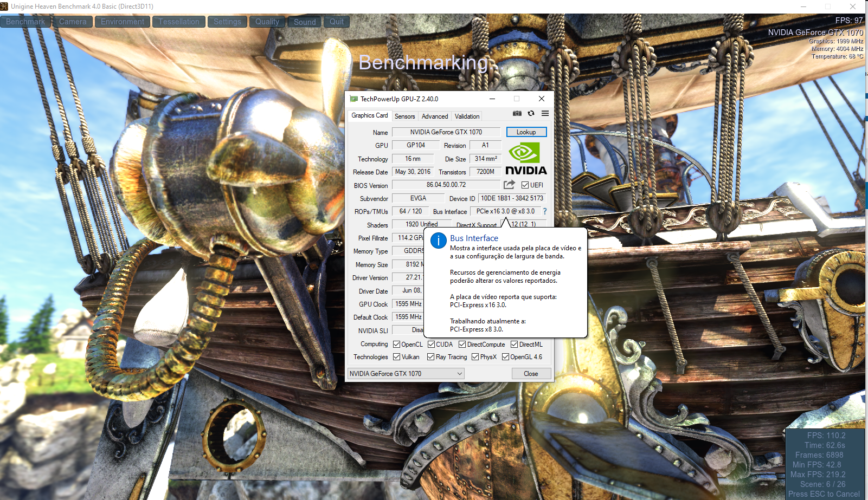Open the Benchmark menu in Heaven
The width and height of the screenshot is (868, 500).
[x=25, y=22]
